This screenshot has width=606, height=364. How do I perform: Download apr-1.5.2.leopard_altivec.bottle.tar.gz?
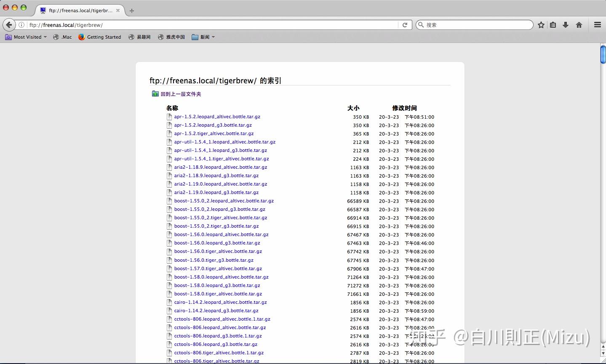(218, 117)
